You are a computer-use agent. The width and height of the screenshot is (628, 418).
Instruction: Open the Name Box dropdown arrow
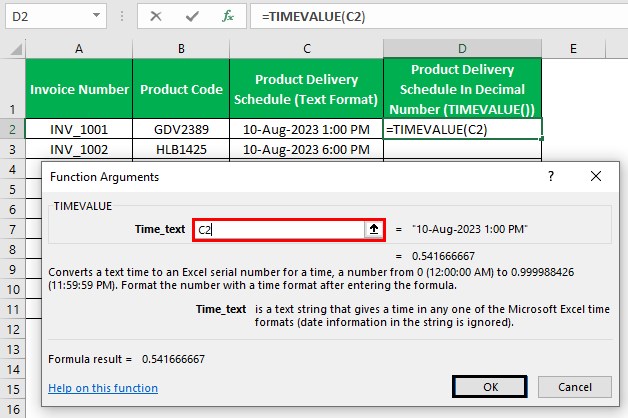(96, 15)
